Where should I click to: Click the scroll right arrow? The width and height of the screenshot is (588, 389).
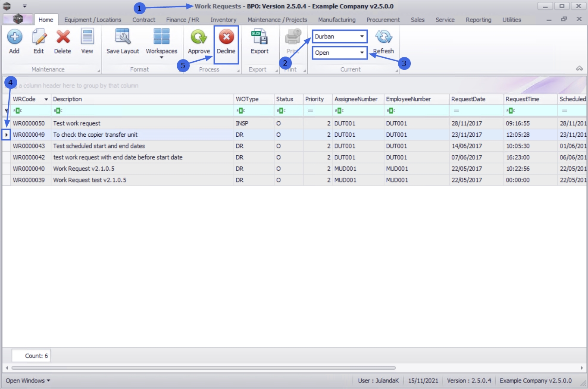coord(582,368)
